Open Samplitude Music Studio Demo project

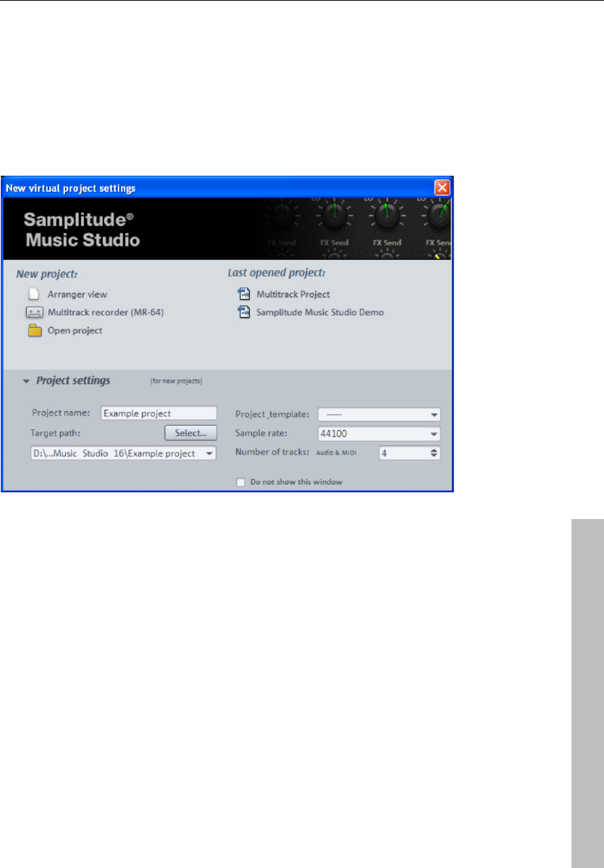click(x=320, y=312)
